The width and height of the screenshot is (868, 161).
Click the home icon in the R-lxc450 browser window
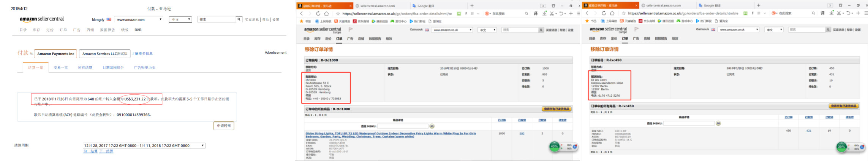tap(612, 13)
